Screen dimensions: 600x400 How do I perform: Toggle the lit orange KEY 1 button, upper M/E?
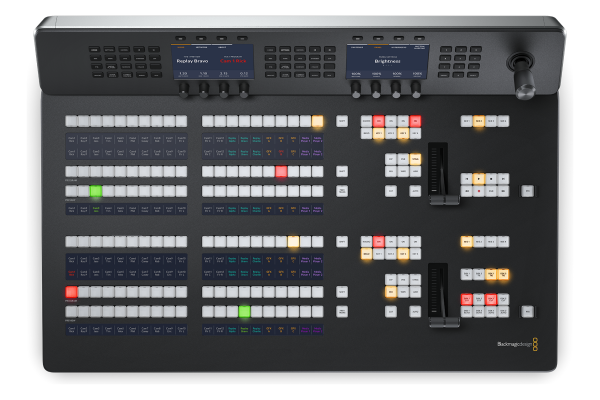click(x=378, y=133)
